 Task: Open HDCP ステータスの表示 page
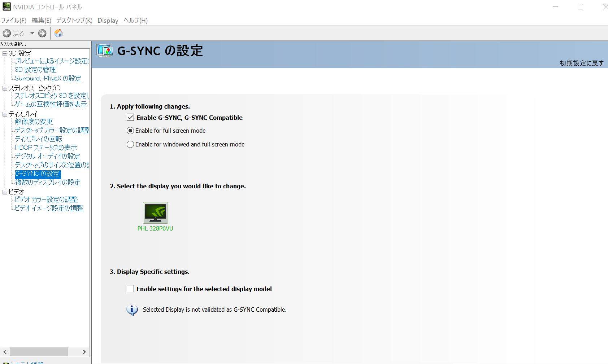(46, 148)
